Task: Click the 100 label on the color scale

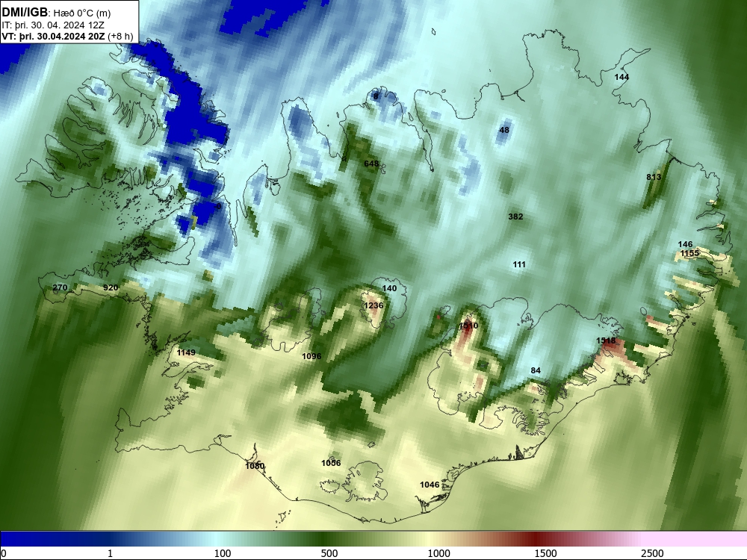Action: tap(223, 553)
